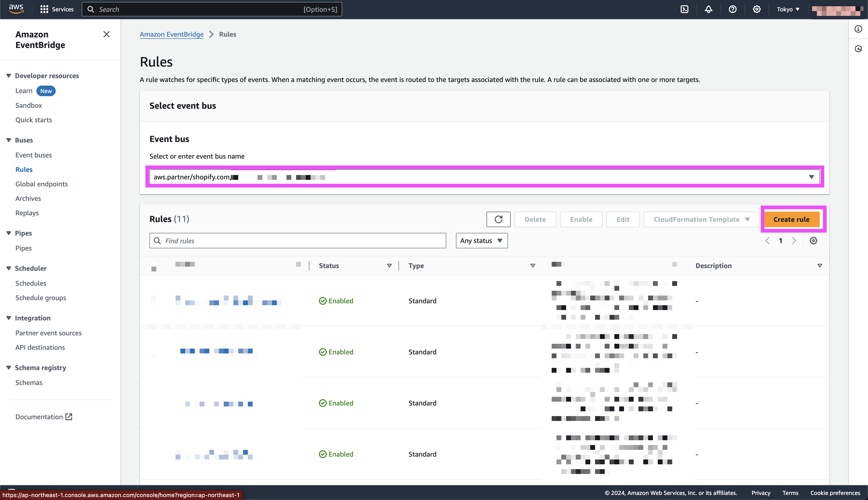The width and height of the screenshot is (868, 500).
Task: Open the Any status filter dropdown
Action: tap(481, 241)
